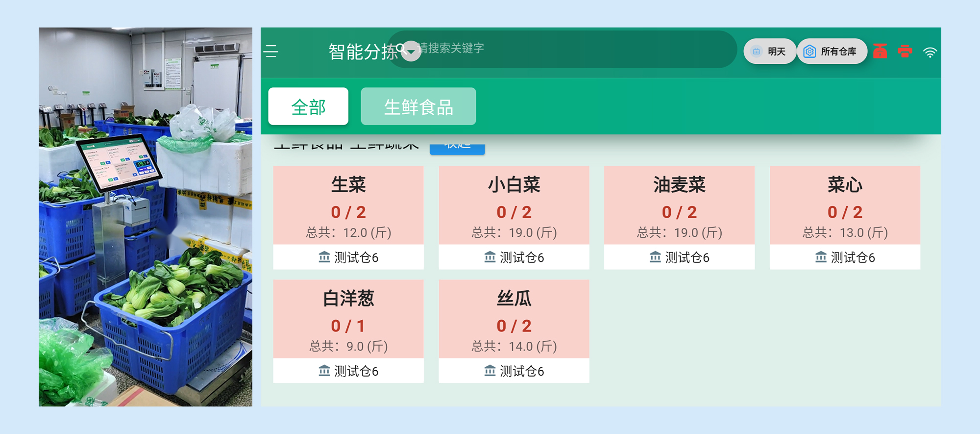Open the 油麦菜 sorting card
The image size is (980, 434).
tap(679, 206)
